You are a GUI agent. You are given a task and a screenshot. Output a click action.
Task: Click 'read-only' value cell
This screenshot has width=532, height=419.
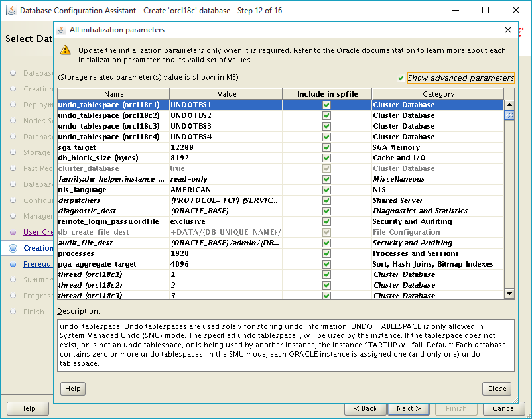coord(226,179)
